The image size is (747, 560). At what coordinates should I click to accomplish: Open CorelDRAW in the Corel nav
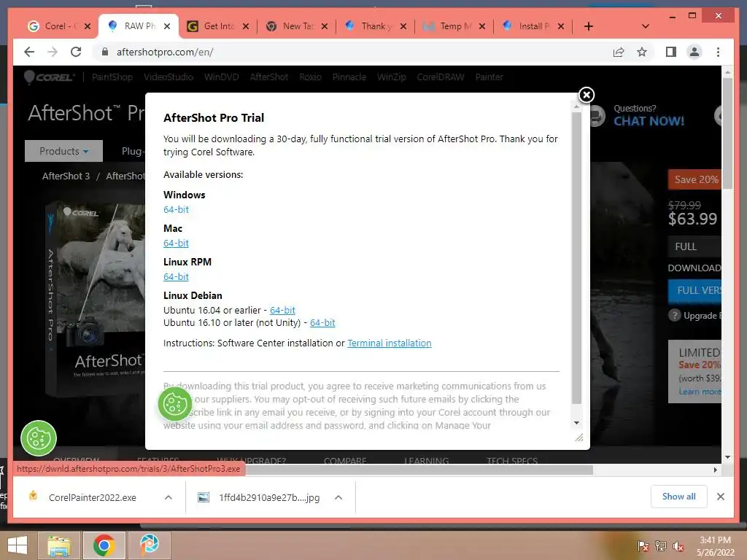click(440, 77)
